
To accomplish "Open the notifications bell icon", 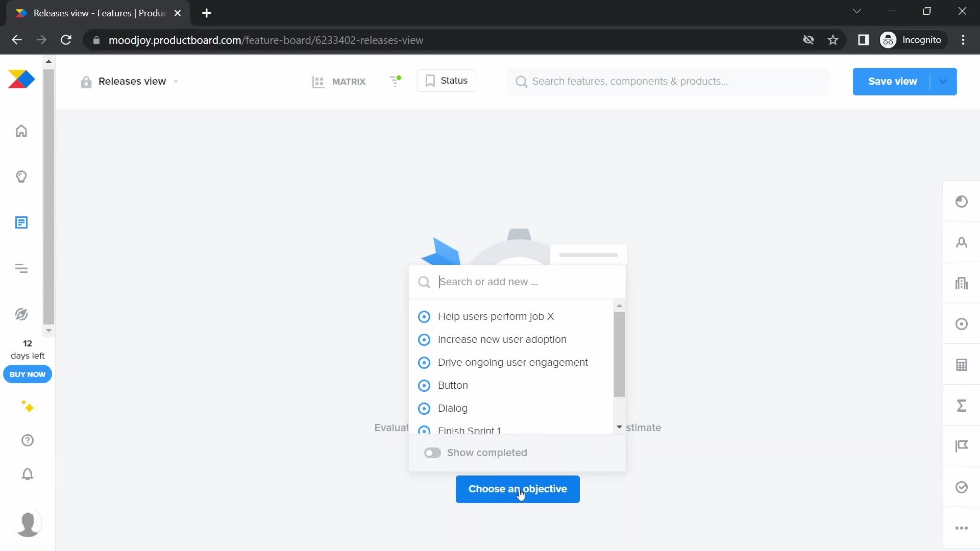I will point(28,474).
